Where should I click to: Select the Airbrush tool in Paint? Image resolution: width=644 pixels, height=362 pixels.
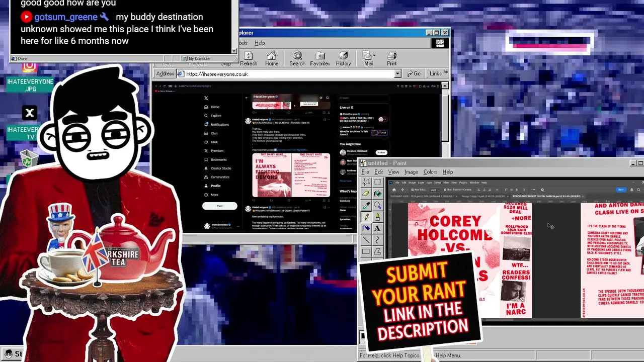pyautogui.click(x=366, y=228)
